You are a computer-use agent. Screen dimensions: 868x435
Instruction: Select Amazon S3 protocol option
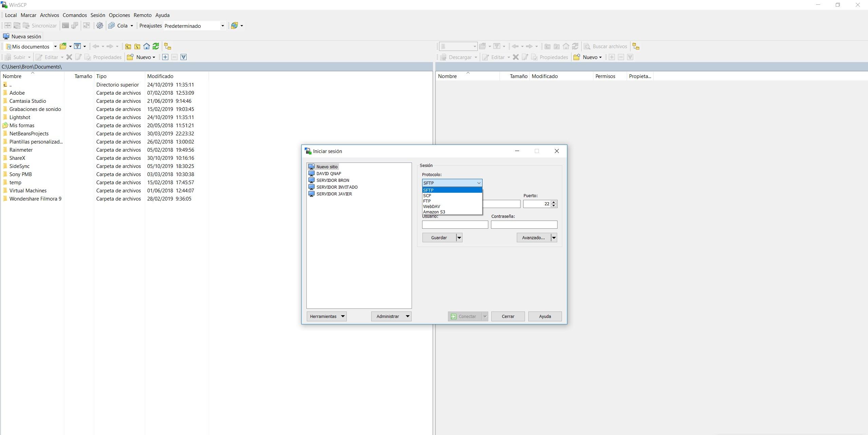click(x=434, y=212)
